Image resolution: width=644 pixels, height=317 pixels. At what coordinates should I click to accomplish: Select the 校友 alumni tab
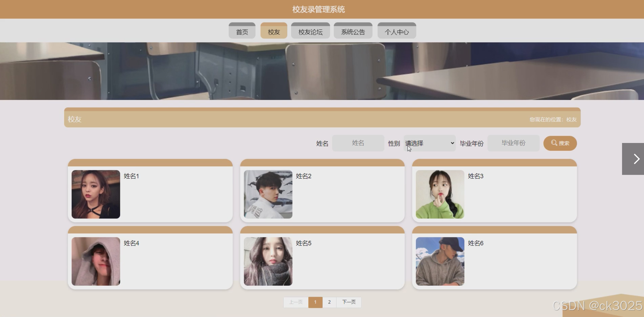pyautogui.click(x=274, y=32)
